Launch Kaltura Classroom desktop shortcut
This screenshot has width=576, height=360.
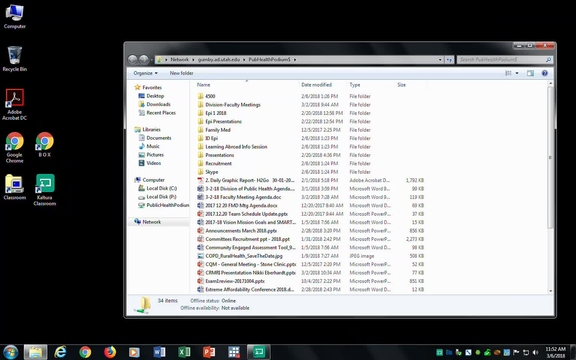[x=44, y=190]
